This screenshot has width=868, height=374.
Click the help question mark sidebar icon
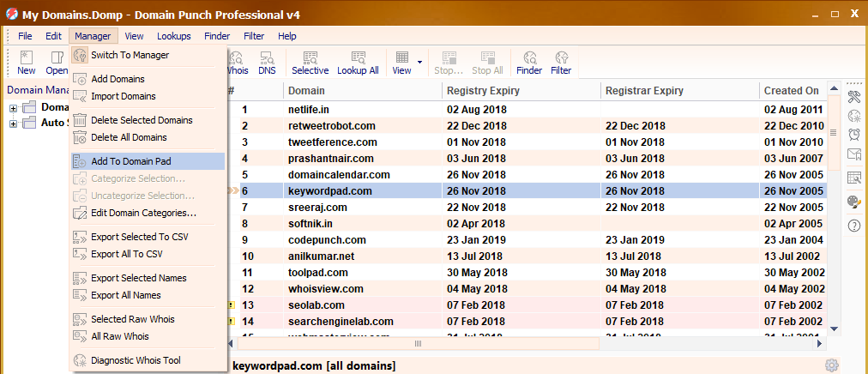(854, 226)
